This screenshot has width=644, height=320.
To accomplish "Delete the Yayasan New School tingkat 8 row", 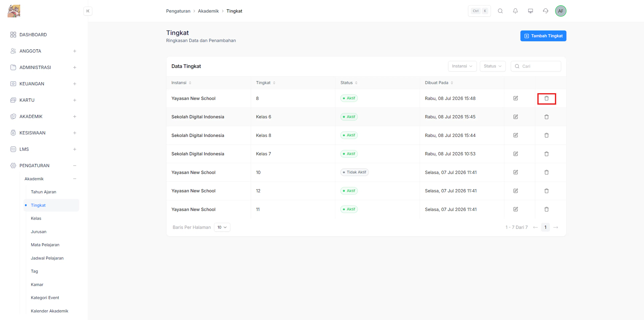I will click(547, 98).
